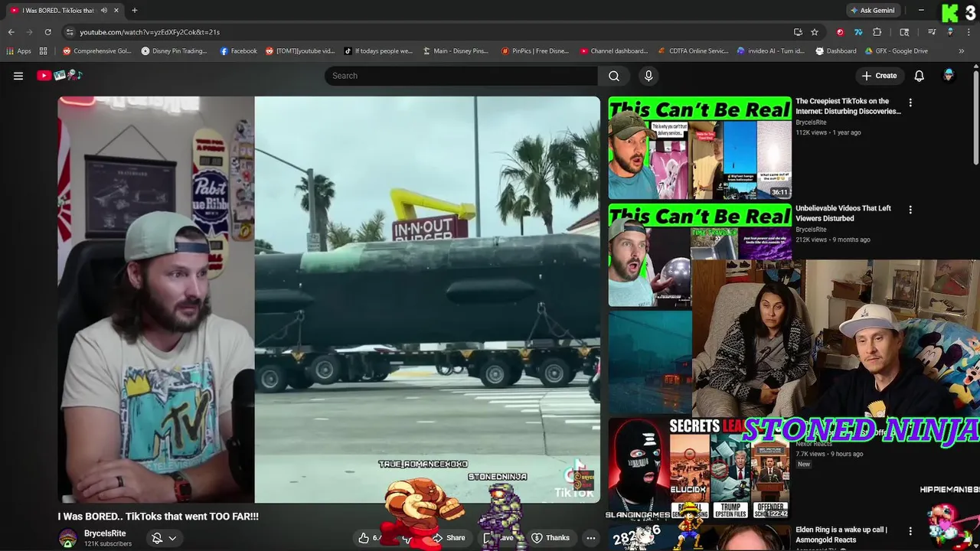Click the YouTube search input field
This screenshot has width=980, height=551.
click(x=461, y=76)
